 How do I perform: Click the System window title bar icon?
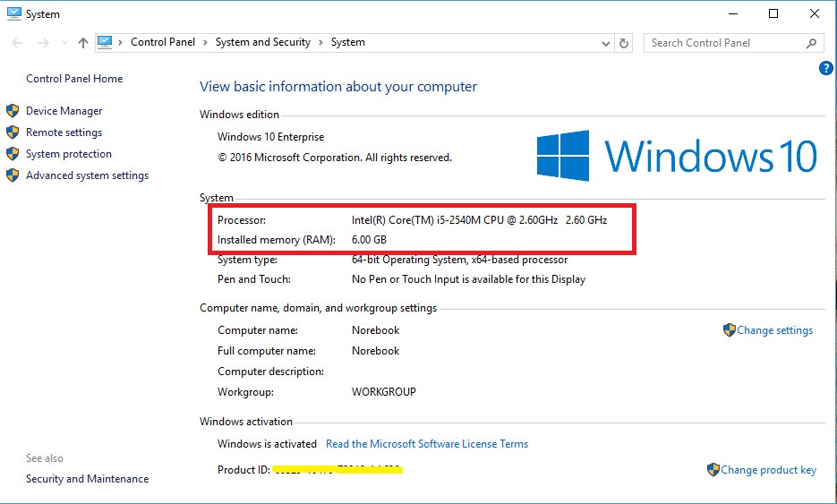[14, 13]
